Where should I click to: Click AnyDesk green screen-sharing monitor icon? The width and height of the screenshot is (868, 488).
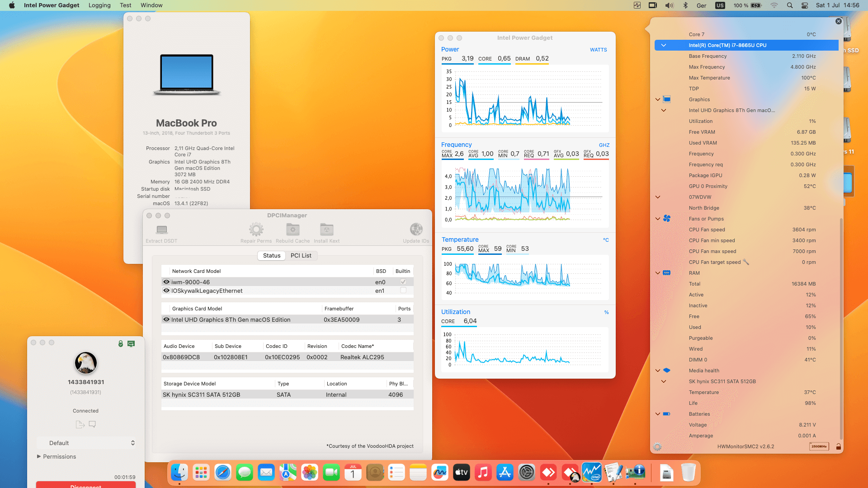[x=131, y=344]
